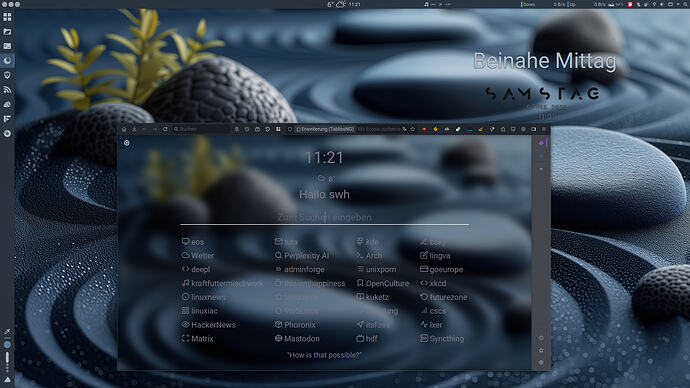
Task: Bookmark this page with the star icon
Action: tap(413, 129)
